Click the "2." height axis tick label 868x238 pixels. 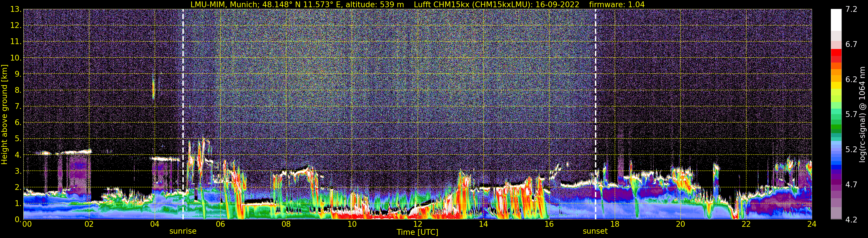tap(18, 187)
